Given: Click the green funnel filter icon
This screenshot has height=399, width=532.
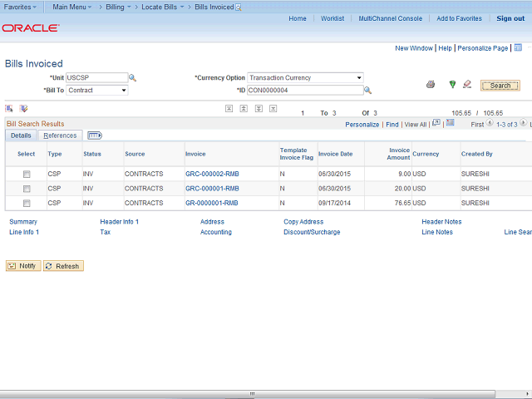Looking at the screenshot, I should (452, 85).
